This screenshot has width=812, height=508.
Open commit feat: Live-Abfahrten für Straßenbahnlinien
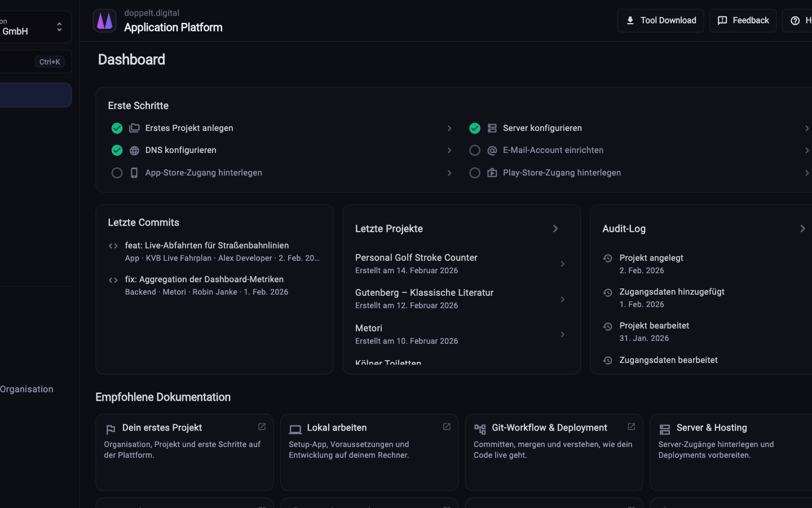click(214, 251)
